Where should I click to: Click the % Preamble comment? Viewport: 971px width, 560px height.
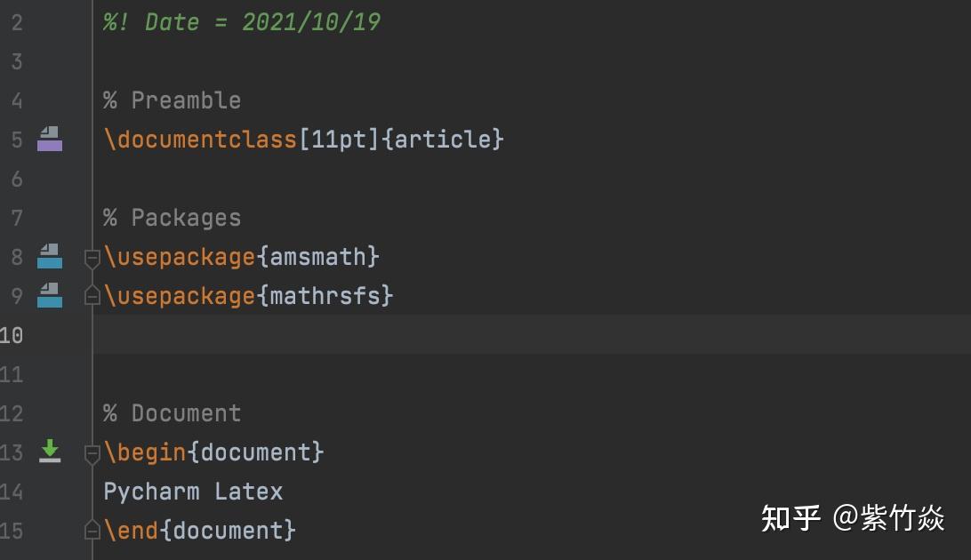[172, 100]
